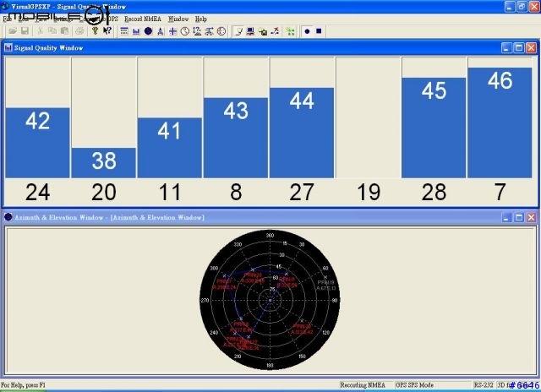Click the signal bar showing 45
Image resolution: width=541 pixels, height=392 pixels.
(x=434, y=128)
